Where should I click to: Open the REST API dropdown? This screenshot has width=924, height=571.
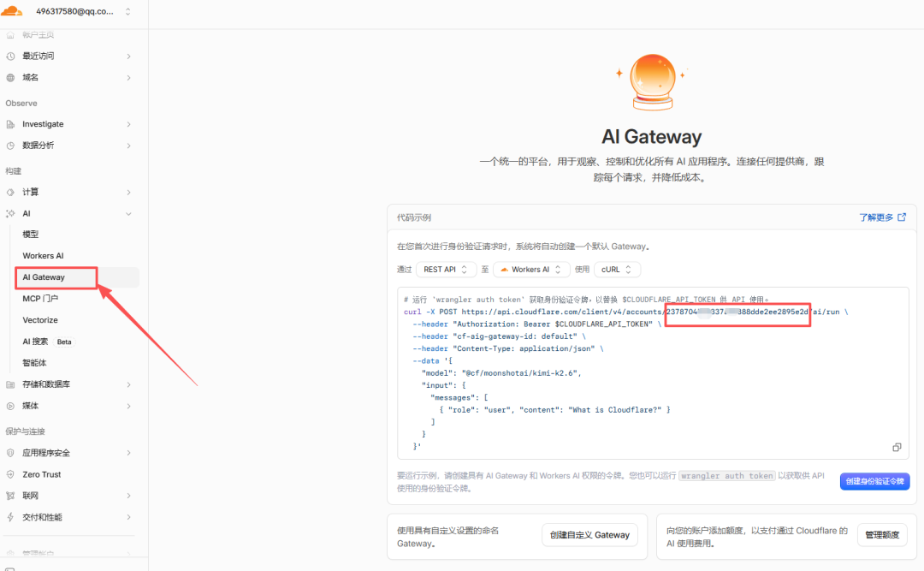coord(445,270)
